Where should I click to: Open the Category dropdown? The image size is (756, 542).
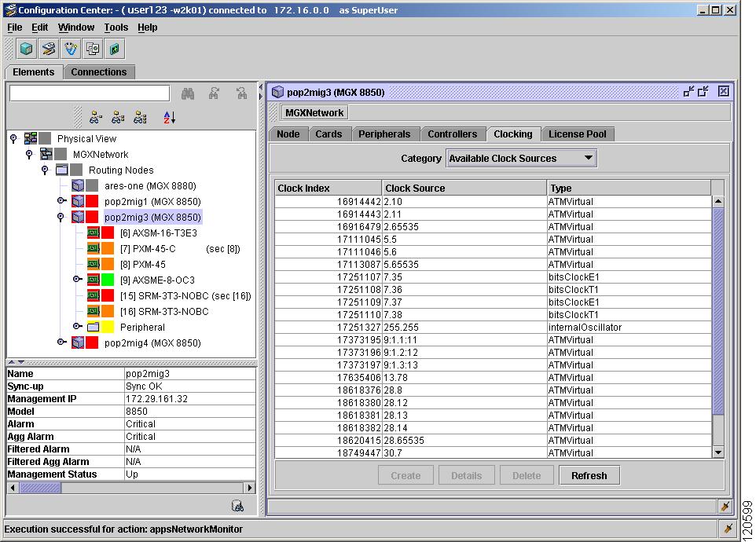pos(522,158)
